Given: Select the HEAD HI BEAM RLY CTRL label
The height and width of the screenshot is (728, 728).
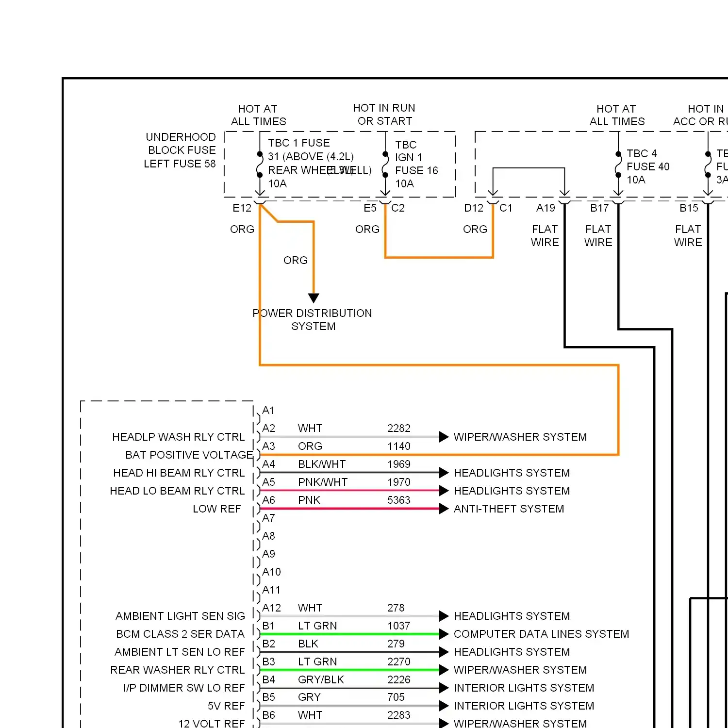Looking at the screenshot, I should tap(179, 473).
